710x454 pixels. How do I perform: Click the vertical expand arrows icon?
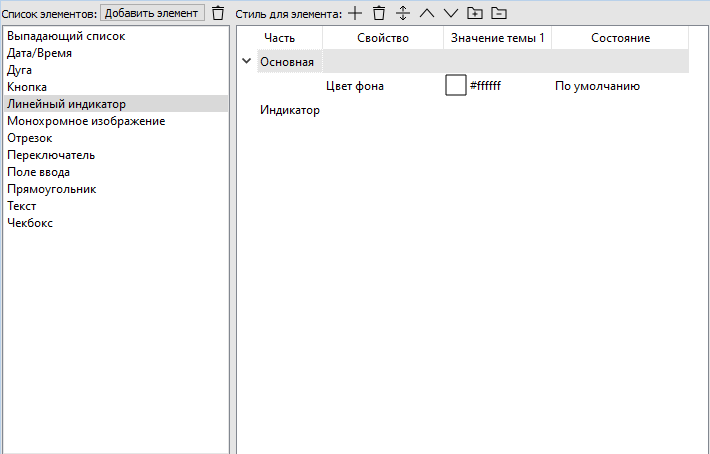(403, 13)
